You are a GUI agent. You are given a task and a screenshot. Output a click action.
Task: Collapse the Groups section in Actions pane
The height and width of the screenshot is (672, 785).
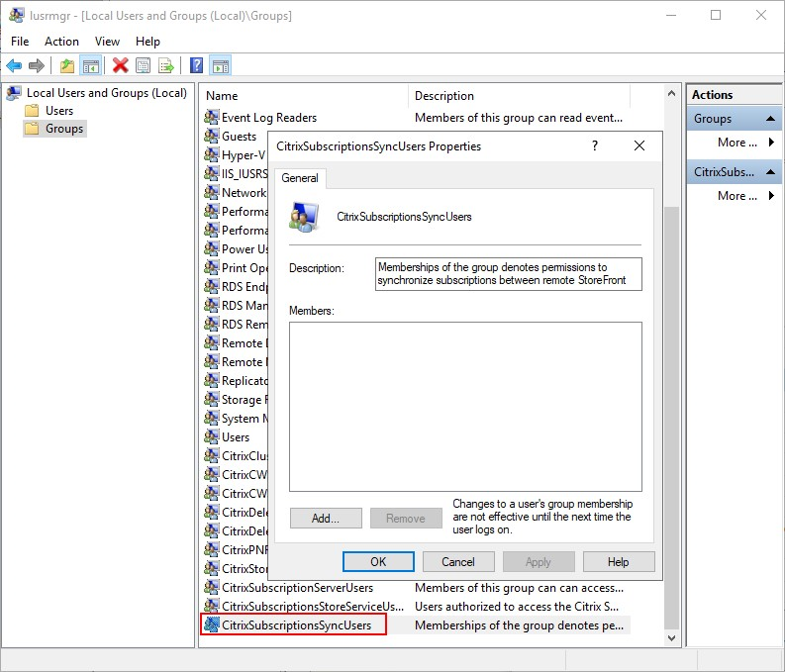[771, 119]
